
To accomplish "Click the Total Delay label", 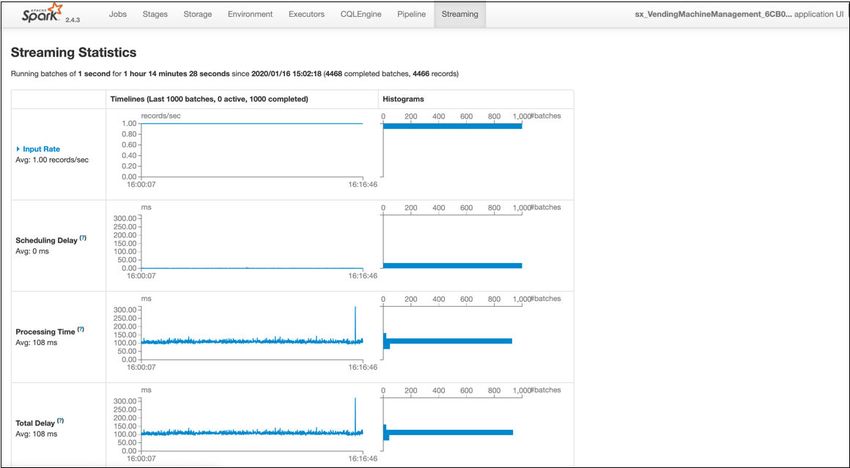I will pos(35,424).
